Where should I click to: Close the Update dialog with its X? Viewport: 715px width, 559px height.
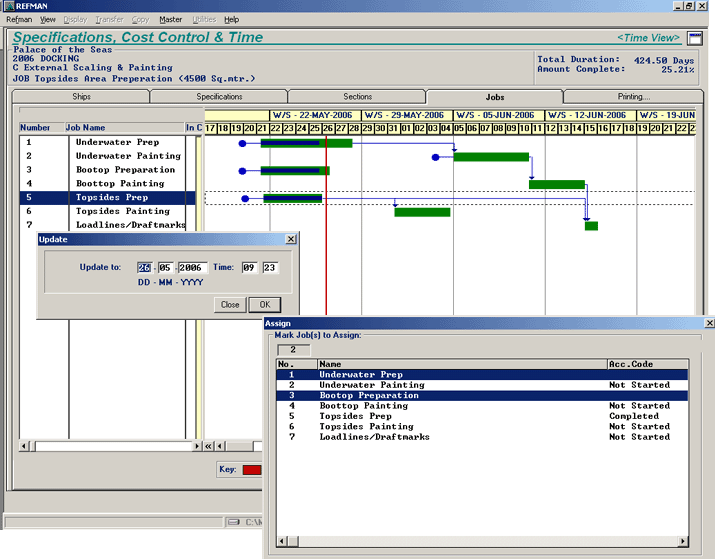tap(291, 240)
